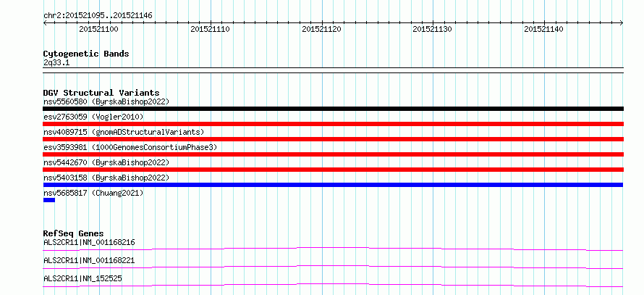Click ruler tick label 201521130
Image resolution: width=644 pixels, height=295 pixels.
pyautogui.click(x=432, y=29)
